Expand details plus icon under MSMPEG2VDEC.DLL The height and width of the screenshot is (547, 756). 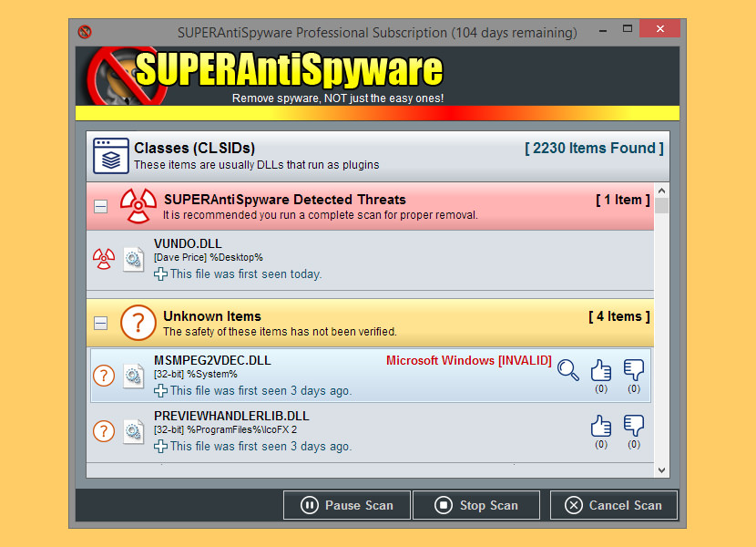160,390
